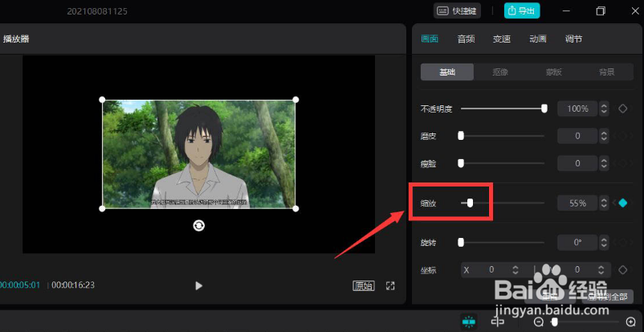Select the 基础 sub-tab
Viewport: 644px width, 332px height.
[x=447, y=72]
